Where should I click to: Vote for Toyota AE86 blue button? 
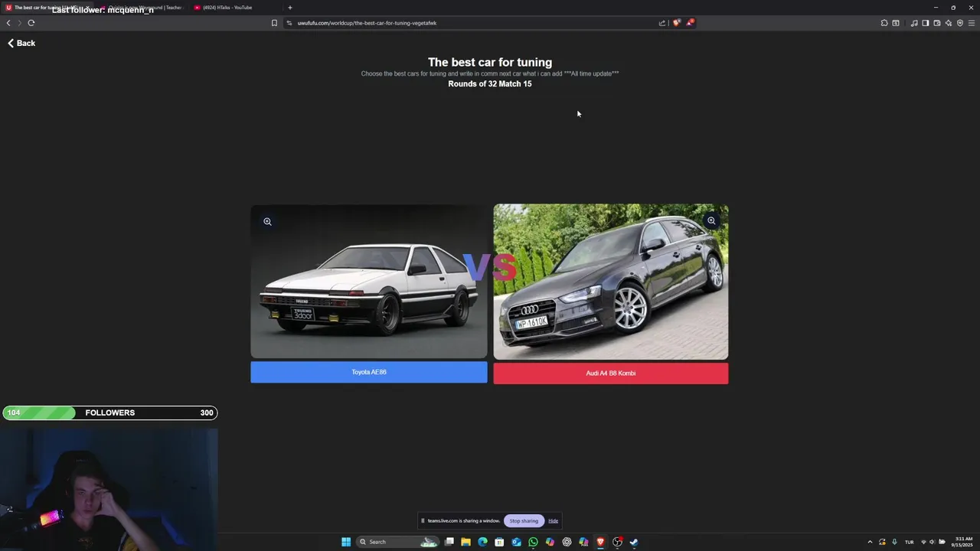point(369,372)
